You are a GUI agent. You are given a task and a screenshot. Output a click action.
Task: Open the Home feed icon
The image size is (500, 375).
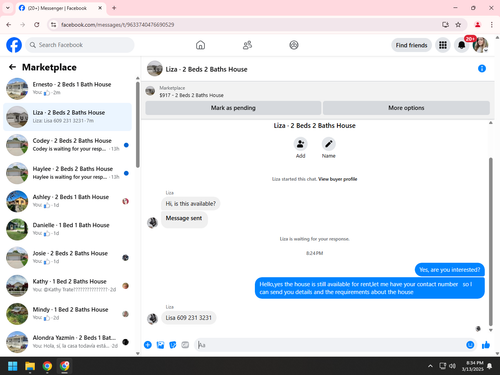pos(200,45)
